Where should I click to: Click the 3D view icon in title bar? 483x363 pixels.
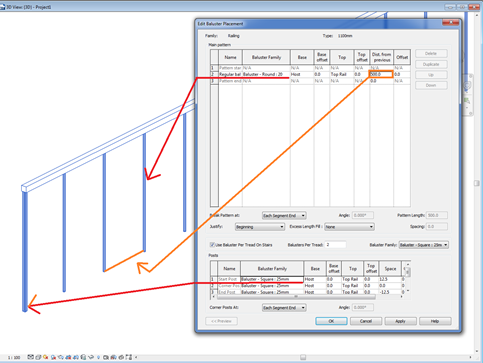tap(3, 6)
